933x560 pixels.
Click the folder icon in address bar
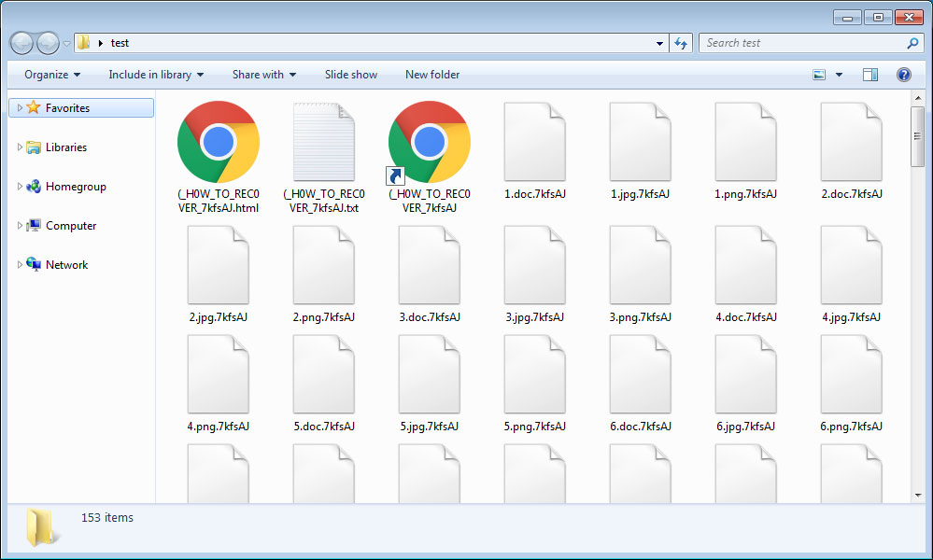pos(83,42)
